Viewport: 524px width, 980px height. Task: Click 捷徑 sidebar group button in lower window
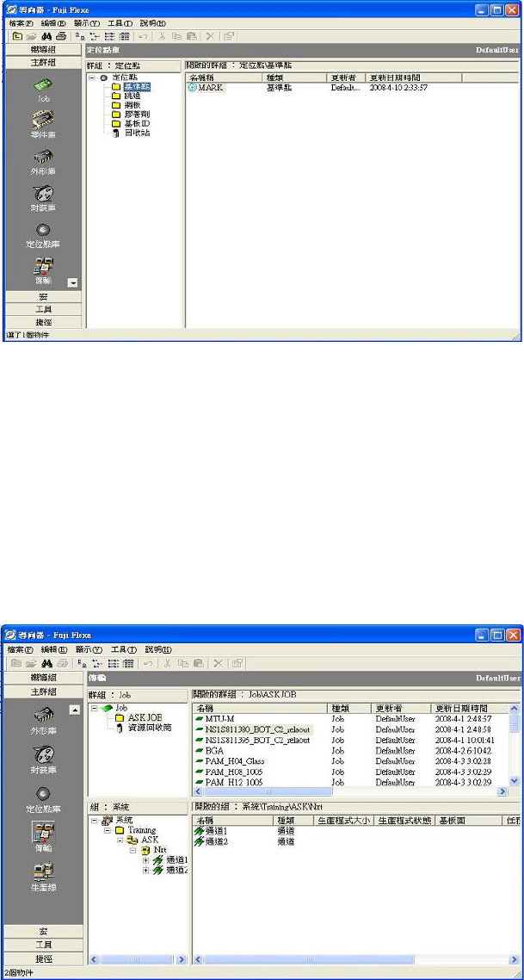[44, 958]
